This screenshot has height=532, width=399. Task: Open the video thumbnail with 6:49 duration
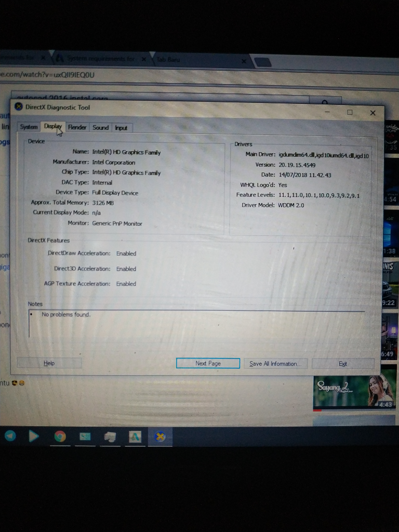tap(390, 337)
